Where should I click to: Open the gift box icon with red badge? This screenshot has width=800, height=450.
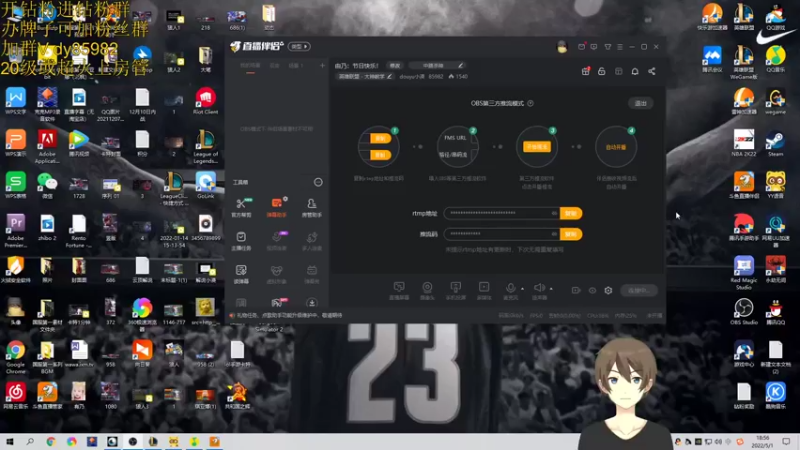click(x=586, y=71)
